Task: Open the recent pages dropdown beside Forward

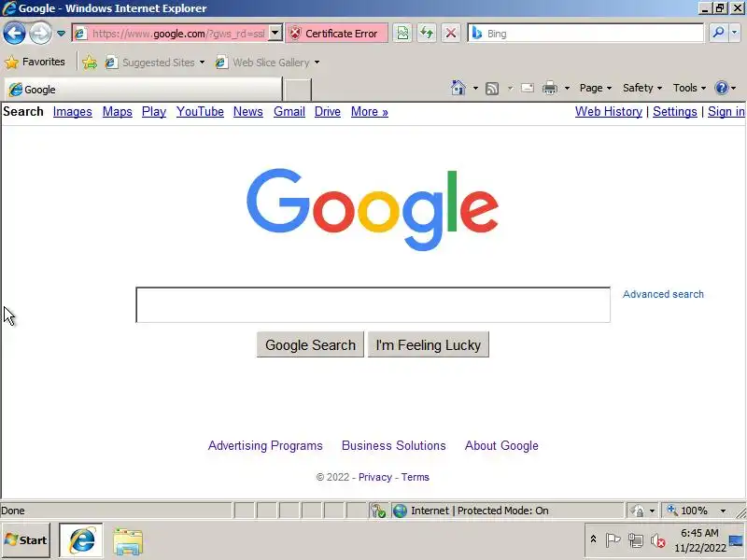Action: click(x=61, y=34)
